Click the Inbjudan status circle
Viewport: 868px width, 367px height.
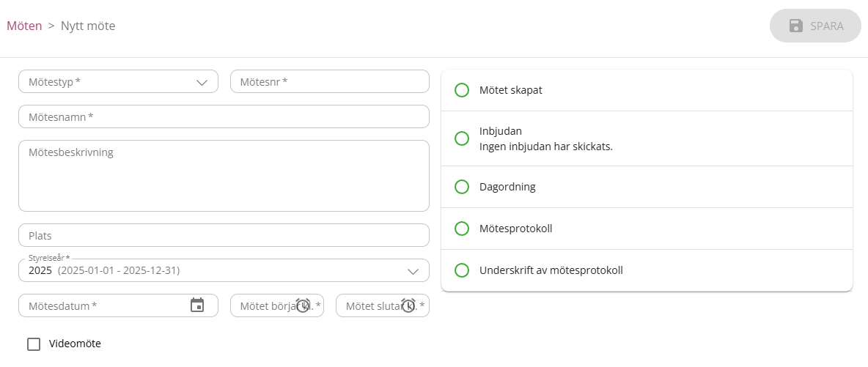coord(462,138)
